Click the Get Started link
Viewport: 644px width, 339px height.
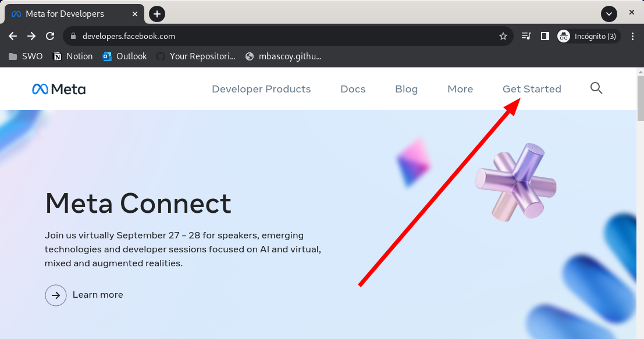[x=532, y=89]
